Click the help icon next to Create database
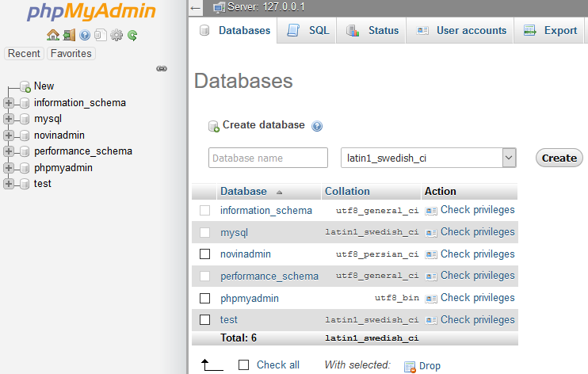588x374 pixels. coord(317,126)
